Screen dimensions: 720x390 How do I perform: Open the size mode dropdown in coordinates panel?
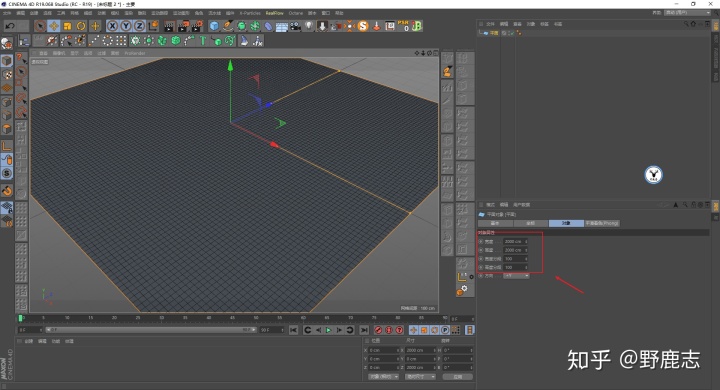pyautogui.click(x=420, y=377)
